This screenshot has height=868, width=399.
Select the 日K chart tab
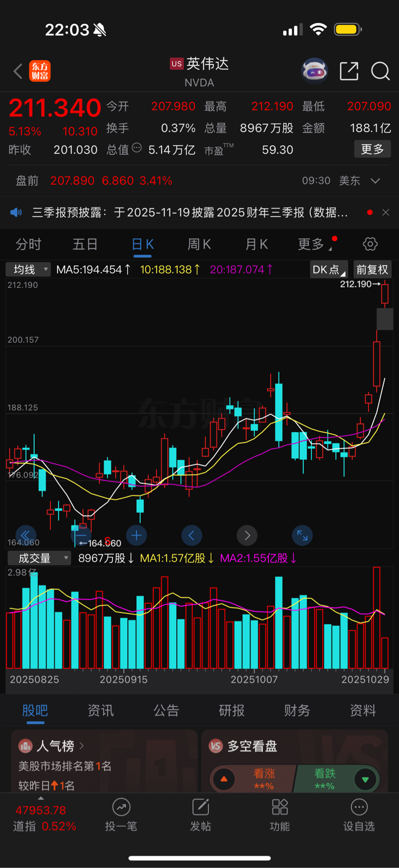point(142,244)
